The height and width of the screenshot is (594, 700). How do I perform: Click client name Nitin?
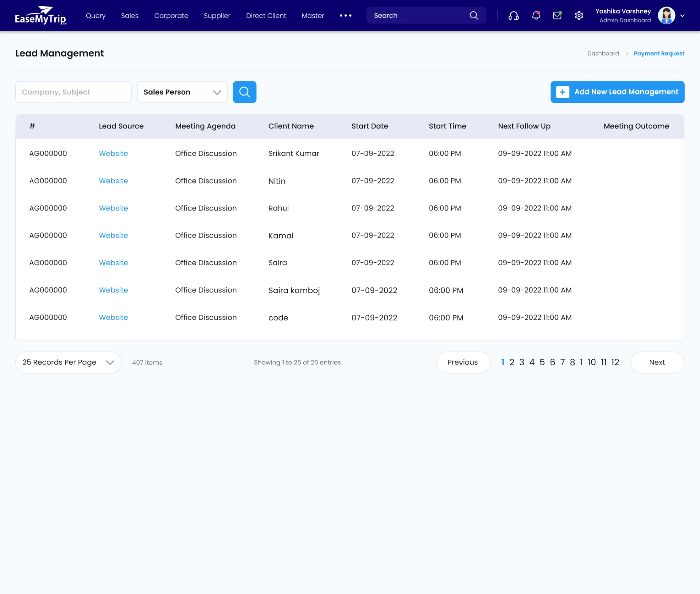tap(277, 181)
